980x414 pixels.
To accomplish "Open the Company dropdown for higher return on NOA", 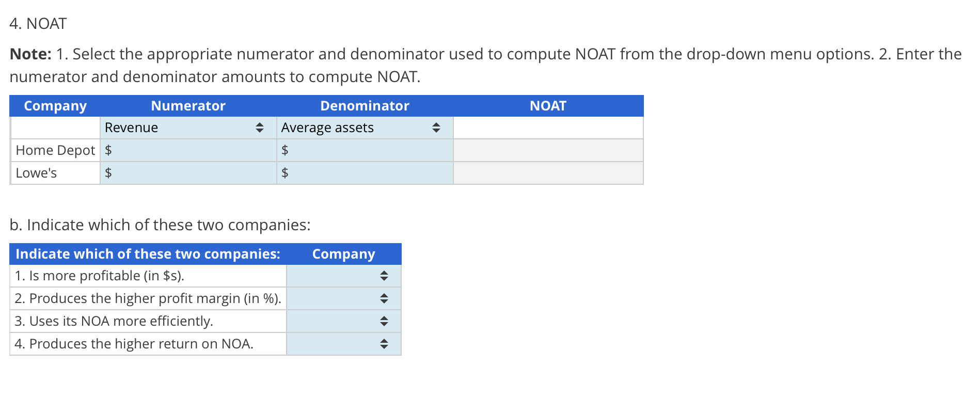I will coord(343,344).
